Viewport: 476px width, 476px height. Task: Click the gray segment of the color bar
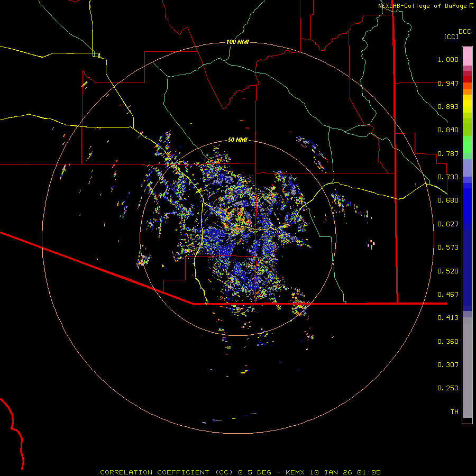[x=467, y=368]
